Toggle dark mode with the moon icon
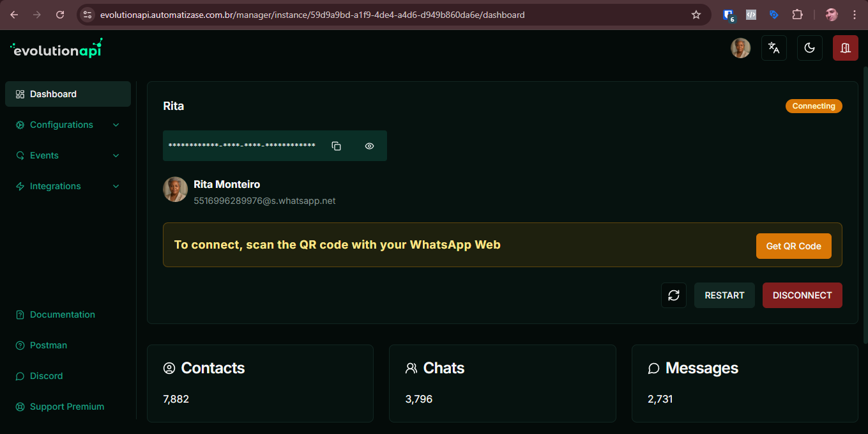868x434 pixels. (809, 48)
